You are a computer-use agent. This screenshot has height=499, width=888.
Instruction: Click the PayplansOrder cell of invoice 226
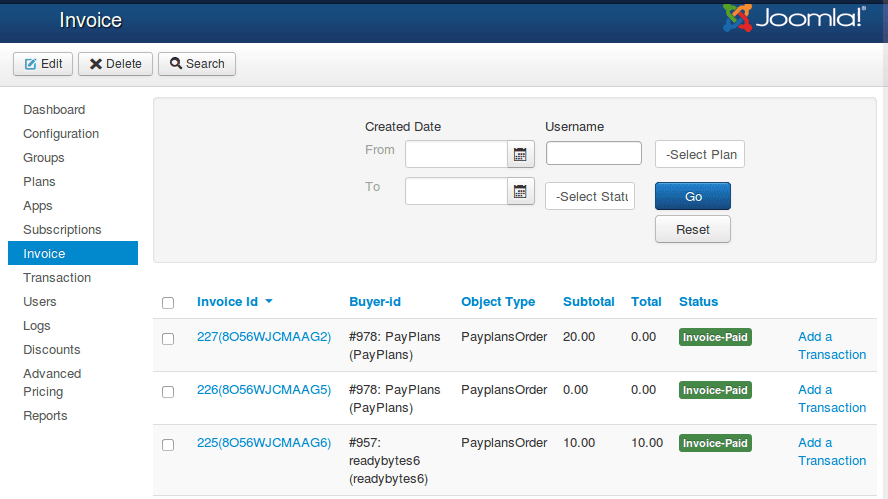(504, 390)
